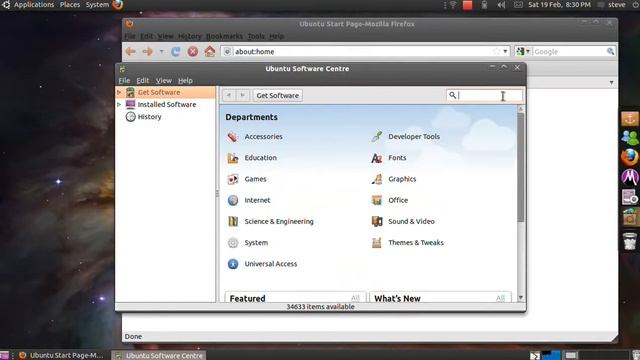Open the trash icon in right dock
Image resolution: width=640 pixels, height=360 pixels.
pos(630,241)
